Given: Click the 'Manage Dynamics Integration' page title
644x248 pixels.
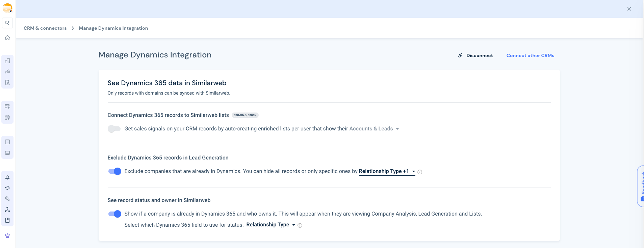Looking at the screenshot, I should point(155,55).
